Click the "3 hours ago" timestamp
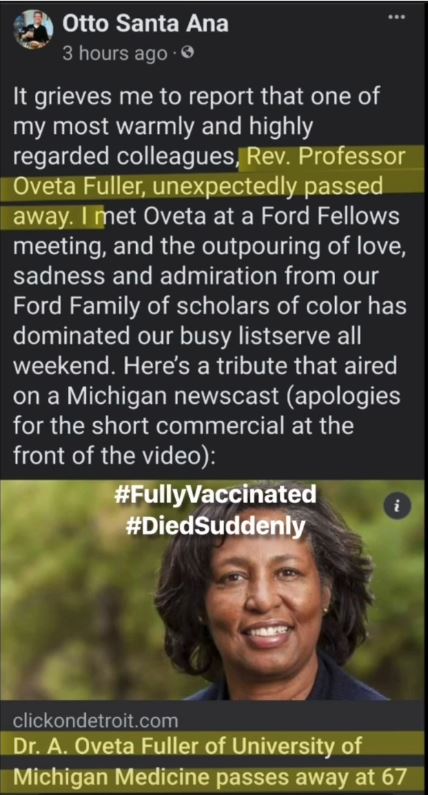Screen dimensions: 428x795 click(115, 53)
